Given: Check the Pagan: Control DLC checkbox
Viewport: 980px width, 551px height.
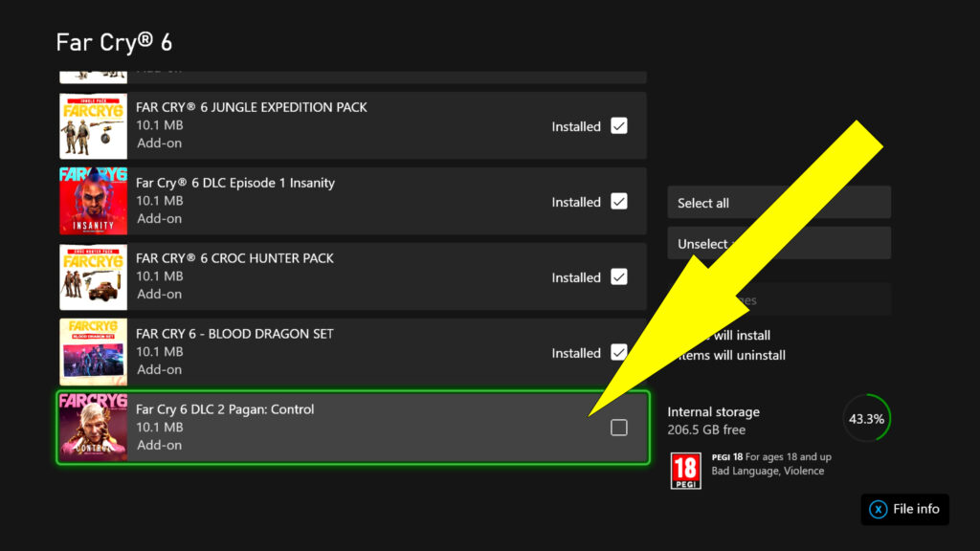Looking at the screenshot, I should tap(619, 428).
